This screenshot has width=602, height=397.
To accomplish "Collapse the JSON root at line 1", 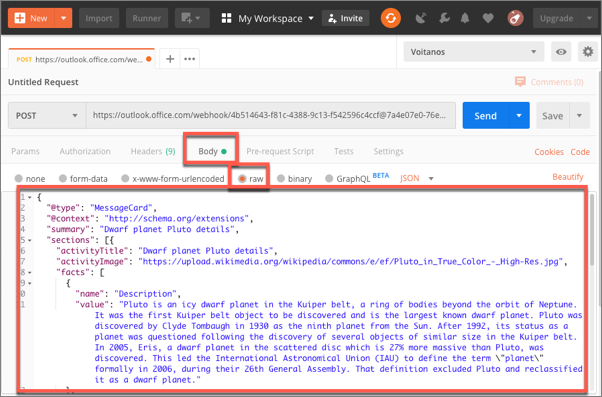I will [x=30, y=197].
